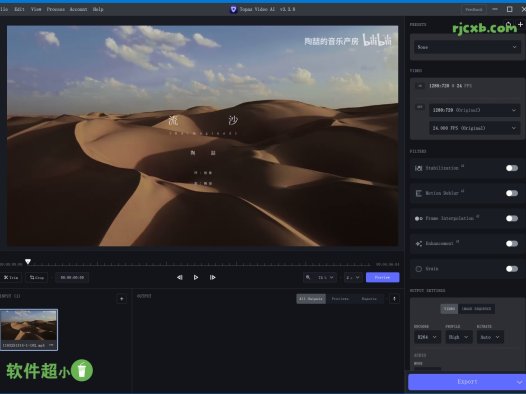Step back one frame
The height and width of the screenshot is (394, 526).
pyautogui.click(x=180, y=277)
